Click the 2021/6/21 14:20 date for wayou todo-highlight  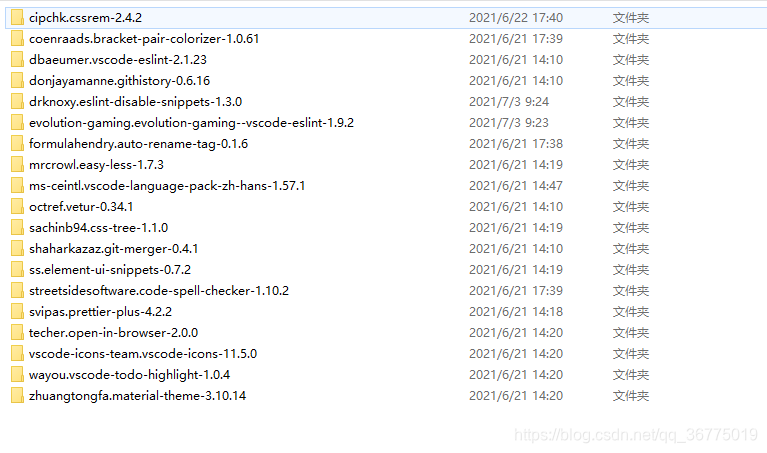tap(516, 375)
